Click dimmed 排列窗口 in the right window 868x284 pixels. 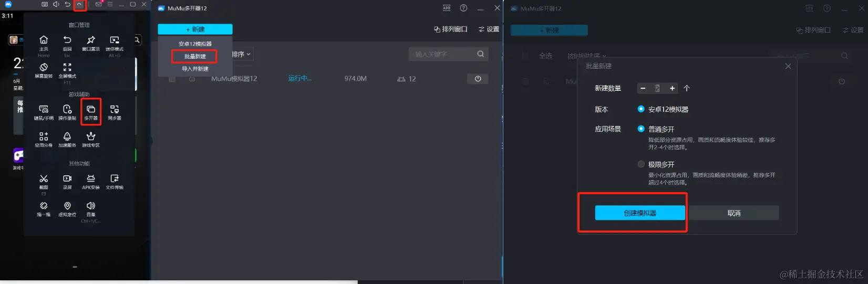[813, 30]
